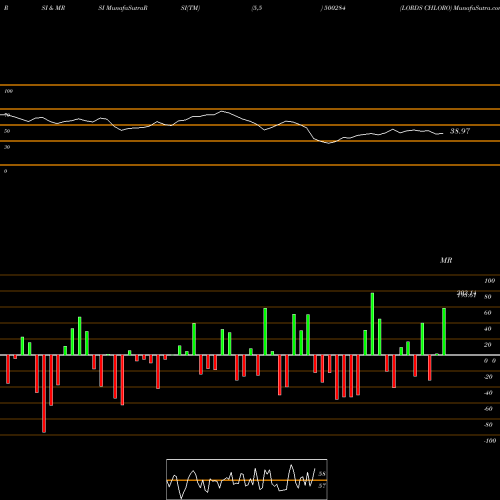Click the 'SI & MR' header text
Viewport: 500px width, 500px height.
(53, 8)
